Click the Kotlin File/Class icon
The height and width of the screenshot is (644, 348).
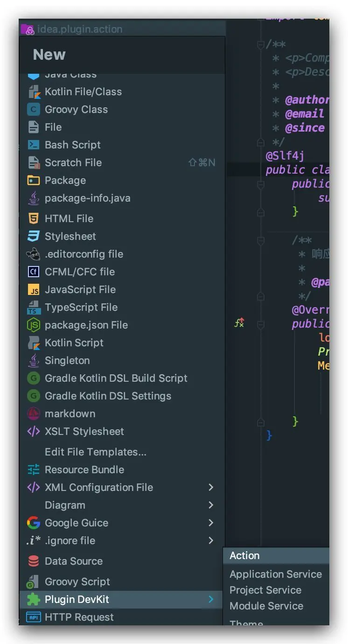pyautogui.click(x=34, y=92)
